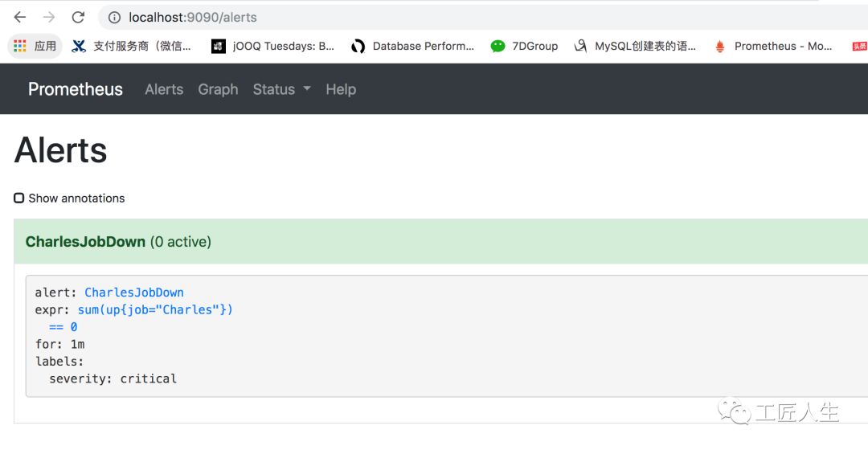
Task: Open the Database Performance bookmark
Action: [x=413, y=46]
